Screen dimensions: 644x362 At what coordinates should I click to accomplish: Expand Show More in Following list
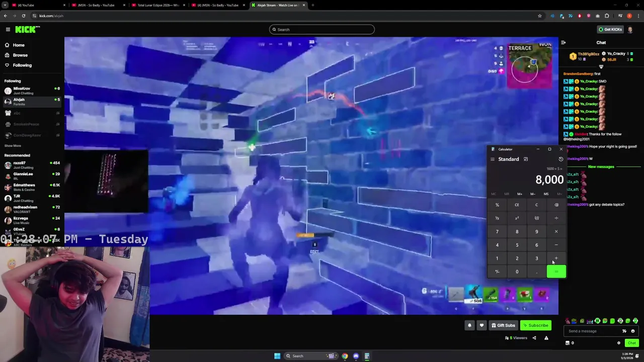click(13, 146)
